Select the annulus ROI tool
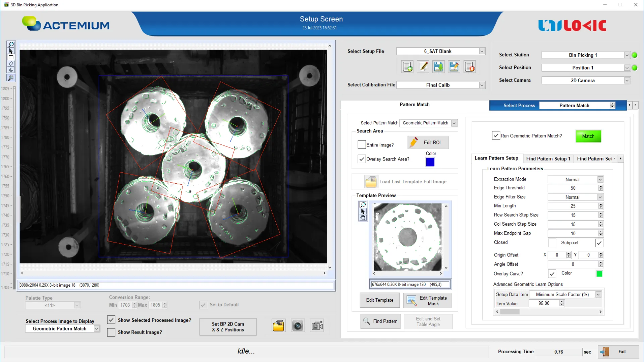The width and height of the screenshot is (644, 362). pyautogui.click(x=11, y=70)
